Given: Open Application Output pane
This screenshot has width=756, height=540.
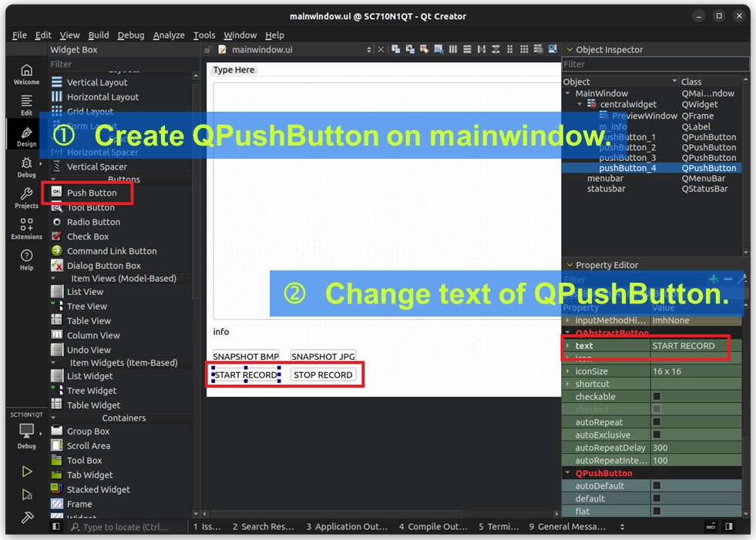Looking at the screenshot, I should [x=347, y=526].
